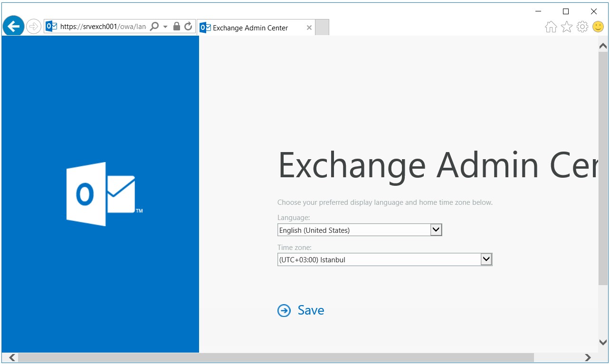Click the Outlook logo on blue panel
The width and height of the screenshot is (610, 364).
click(105, 194)
